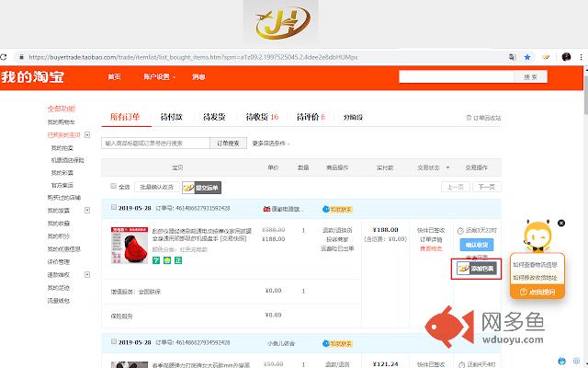Open the browser profile avatar
Screen dimensions: 588x368
point(566,57)
